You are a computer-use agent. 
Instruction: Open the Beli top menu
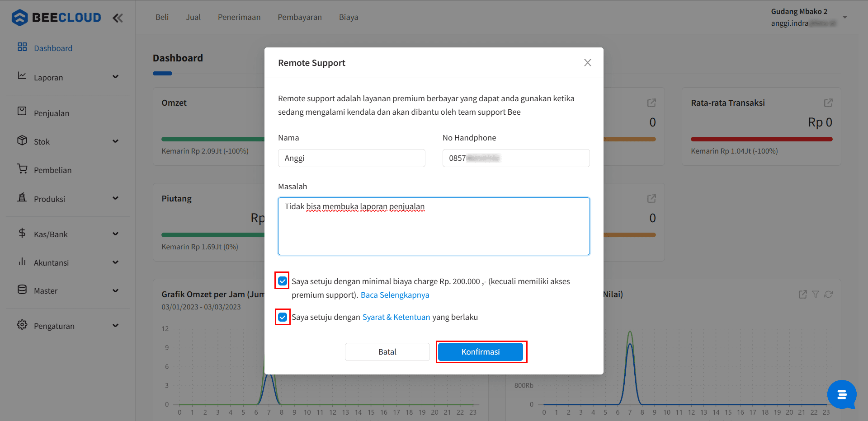162,17
